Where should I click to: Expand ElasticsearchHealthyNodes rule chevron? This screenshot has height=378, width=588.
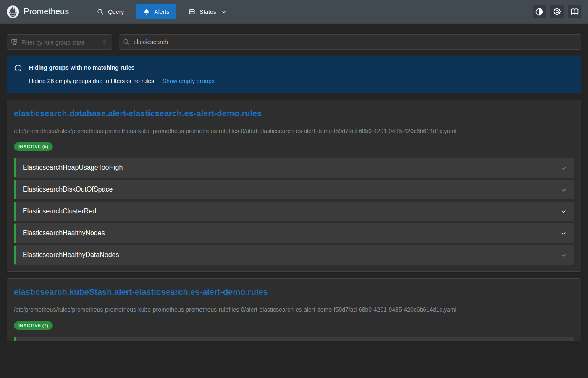coord(564,234)
